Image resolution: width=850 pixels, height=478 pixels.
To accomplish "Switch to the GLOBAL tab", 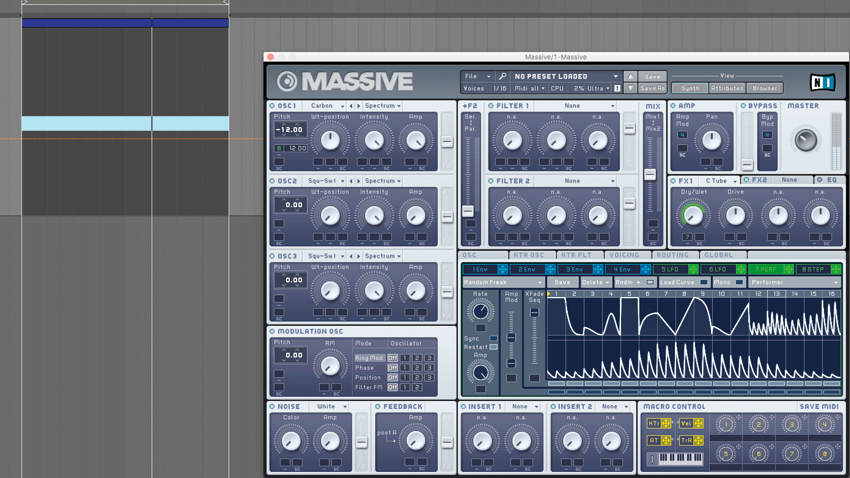I will pos(723,255).
